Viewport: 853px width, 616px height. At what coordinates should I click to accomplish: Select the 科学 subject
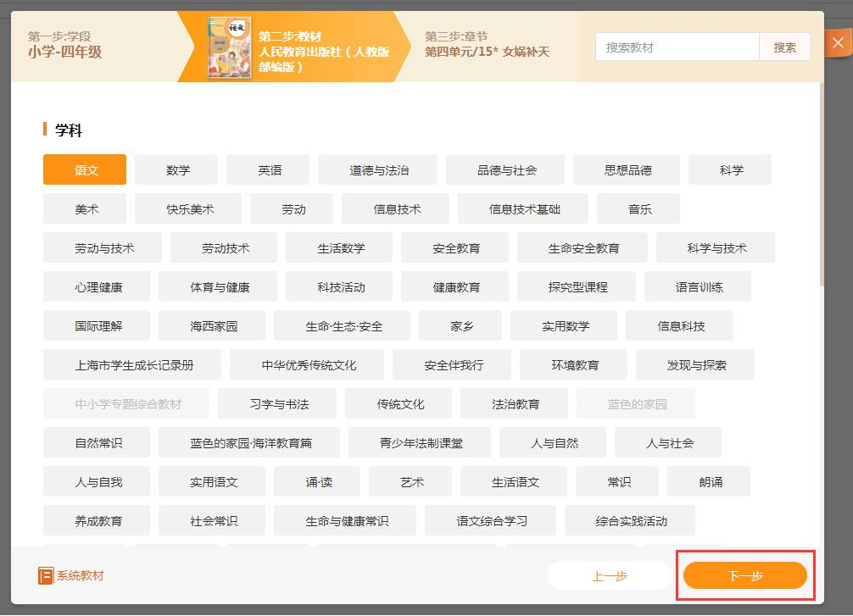pos(730,169)
